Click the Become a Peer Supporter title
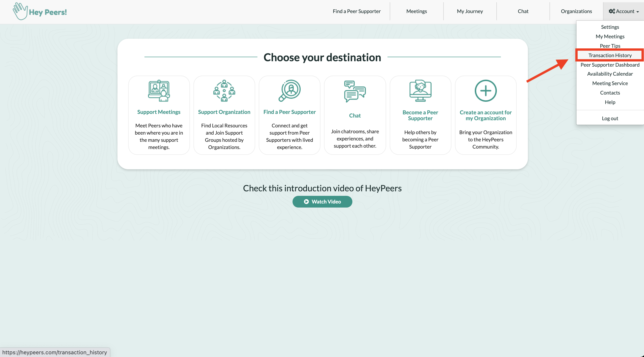644x357 pixels. 420,115
